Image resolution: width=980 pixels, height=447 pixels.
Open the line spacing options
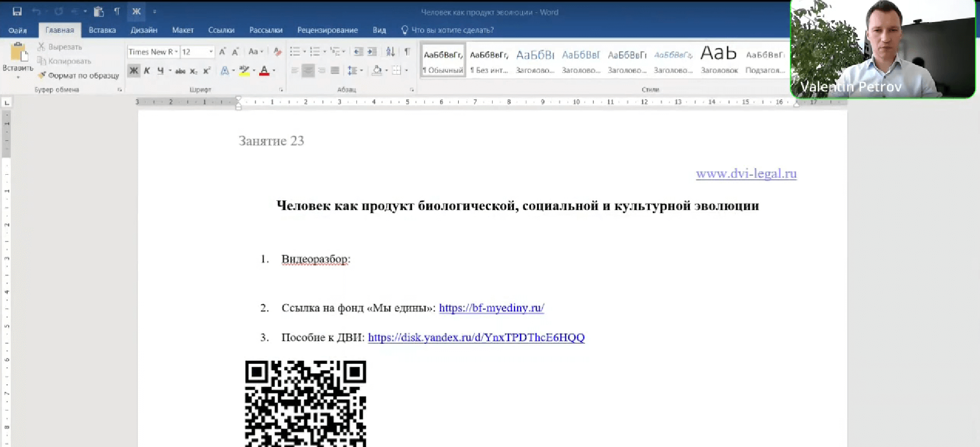[354, 71]
